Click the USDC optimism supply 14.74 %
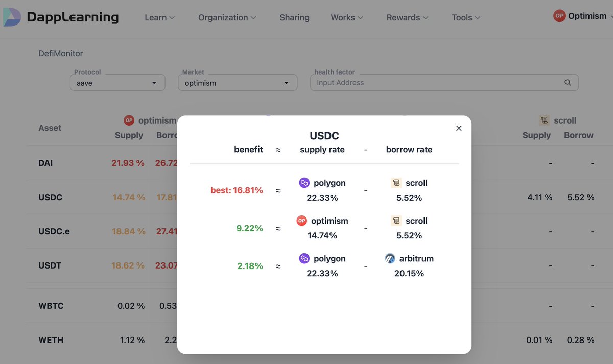The image size is (613, 364). point(128,197)
